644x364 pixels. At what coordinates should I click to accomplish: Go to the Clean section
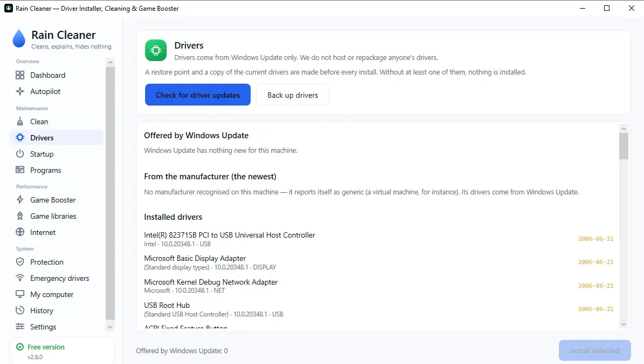57,122
